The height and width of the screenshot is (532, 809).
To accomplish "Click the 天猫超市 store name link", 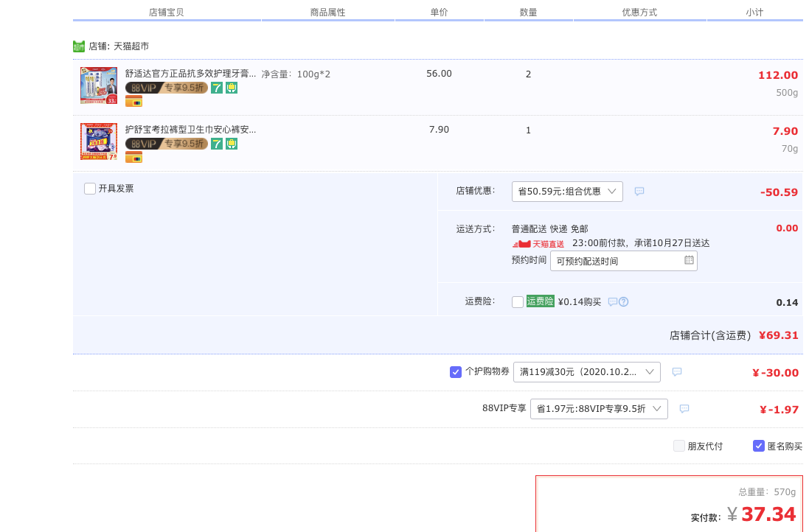I will (x=131, y=46).
